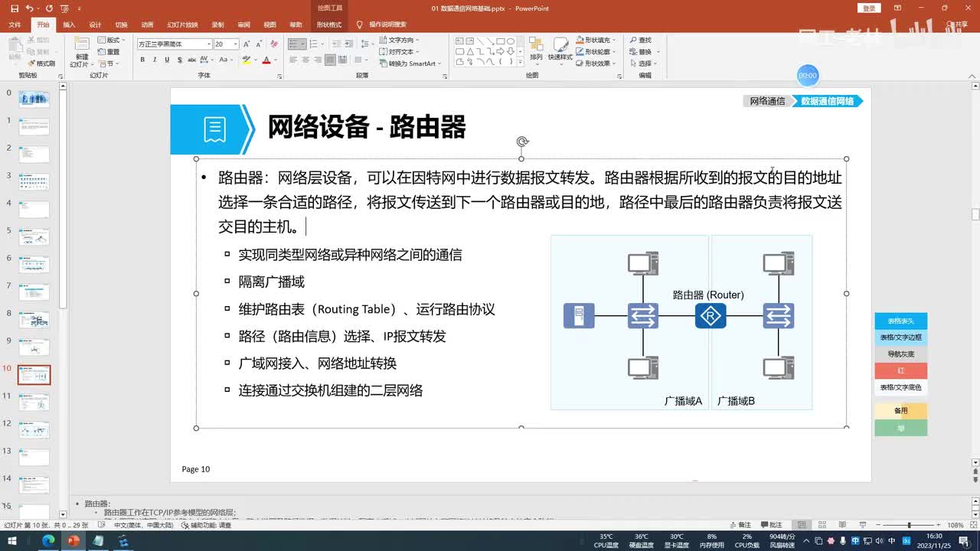Screen dimensions: 980x551
Task: Select the Router icon in the diagram
Action: [710, 315]
